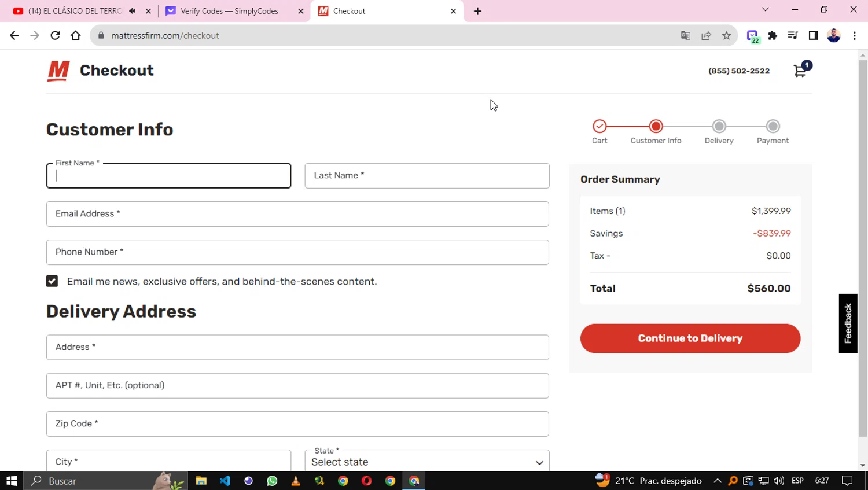Open network status in system tray
868x490 pixels.
pyautogui.click(x=763, y=481)
